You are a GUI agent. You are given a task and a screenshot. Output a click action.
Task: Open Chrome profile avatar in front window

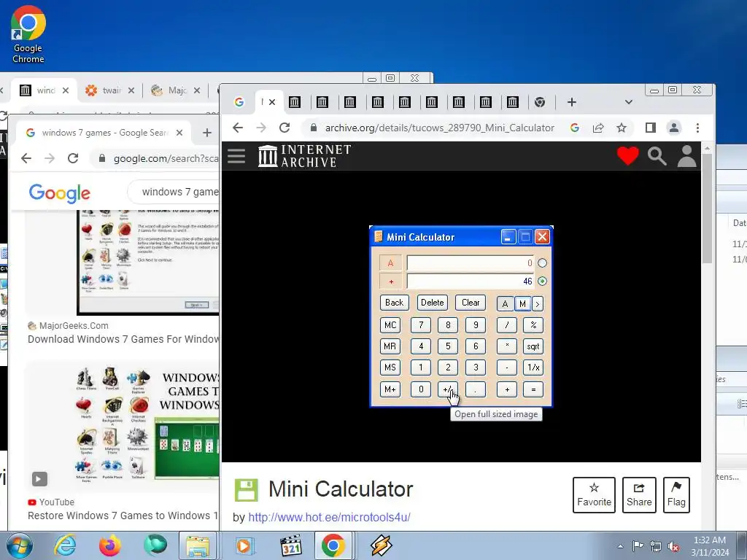pyautogui.click(x=673, y=128)
